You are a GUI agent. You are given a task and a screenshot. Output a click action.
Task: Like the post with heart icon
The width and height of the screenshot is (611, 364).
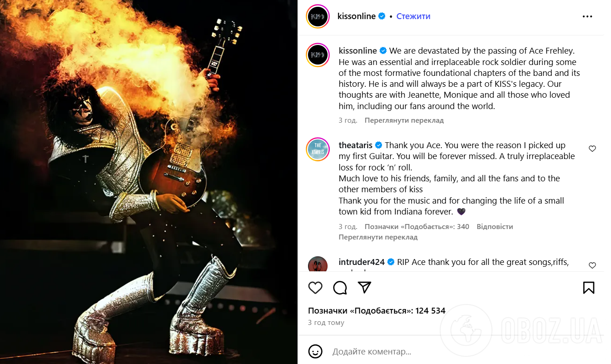coord(315,288)
